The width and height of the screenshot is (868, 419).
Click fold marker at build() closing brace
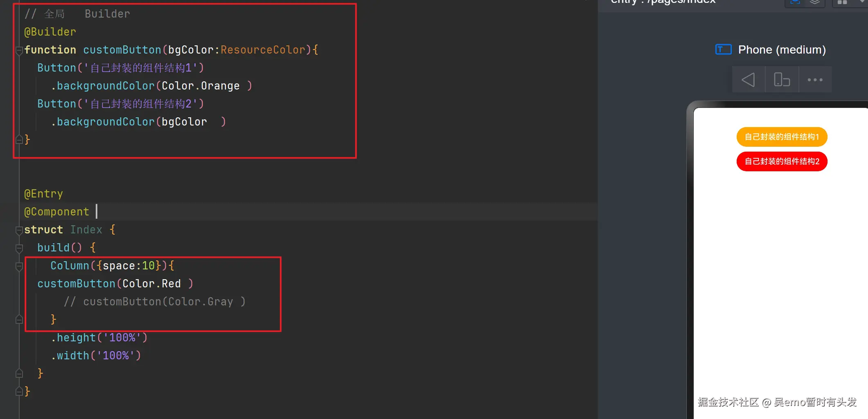19,373
